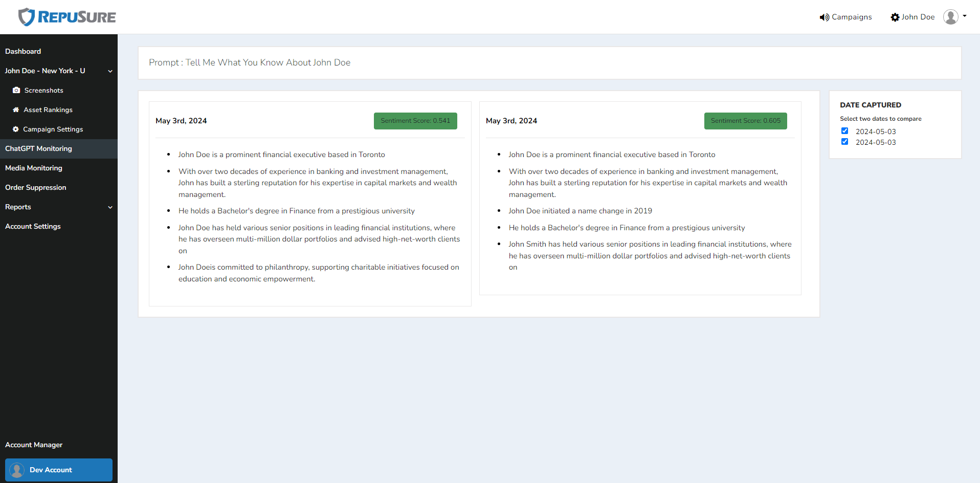Go to Dashboard in sidebar

click(x=23, y=51)
